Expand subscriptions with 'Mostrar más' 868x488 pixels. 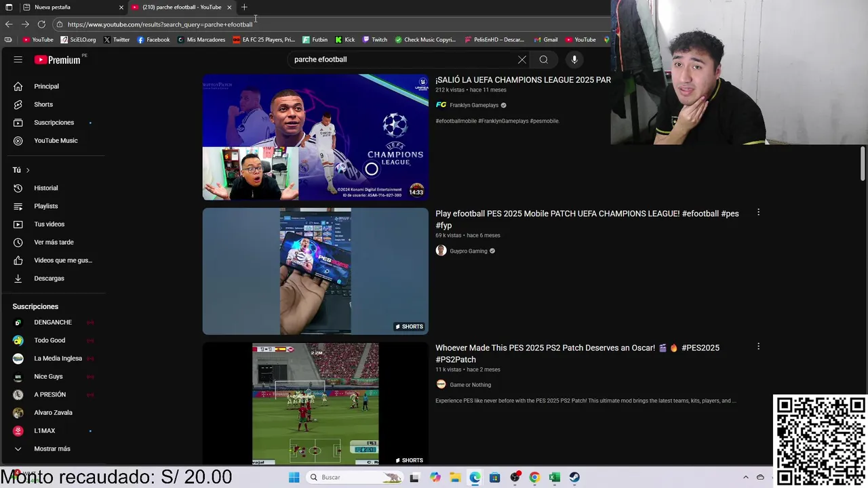[53, 449]
